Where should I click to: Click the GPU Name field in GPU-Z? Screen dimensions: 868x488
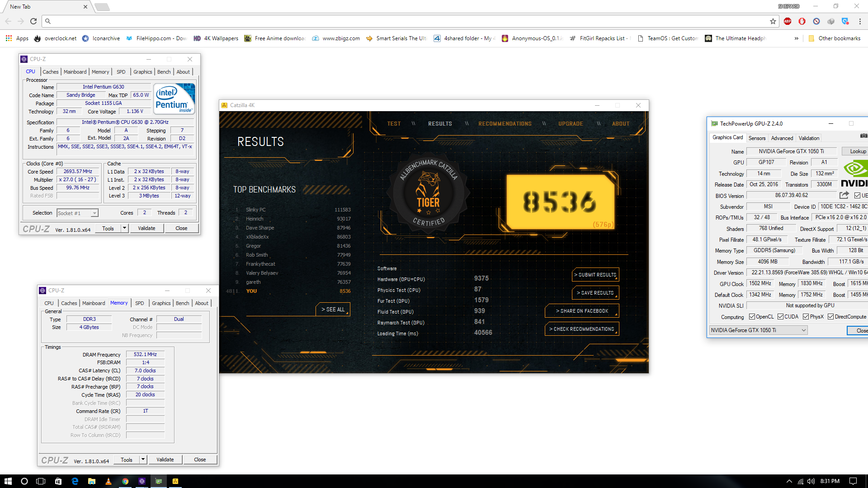click(791, 151)
